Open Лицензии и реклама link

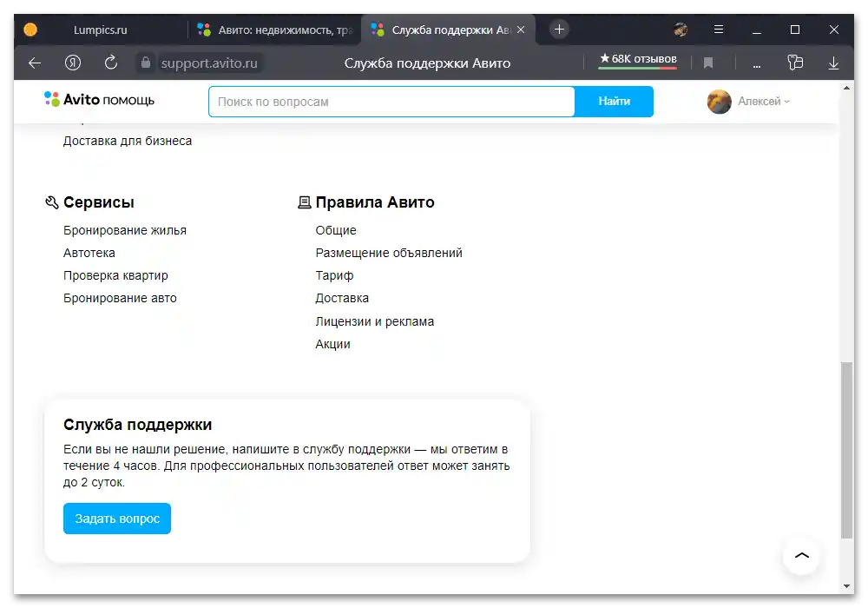click(x=375, y=321)
